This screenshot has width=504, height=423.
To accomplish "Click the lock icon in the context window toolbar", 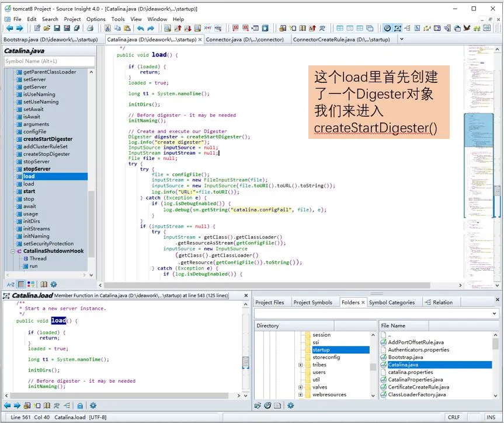I will point(80,405).
